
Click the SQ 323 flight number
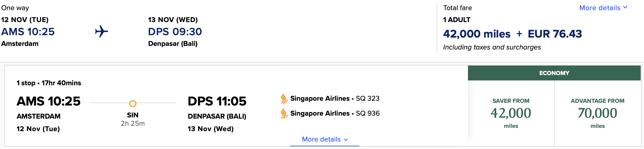click(x=368, y=98)
